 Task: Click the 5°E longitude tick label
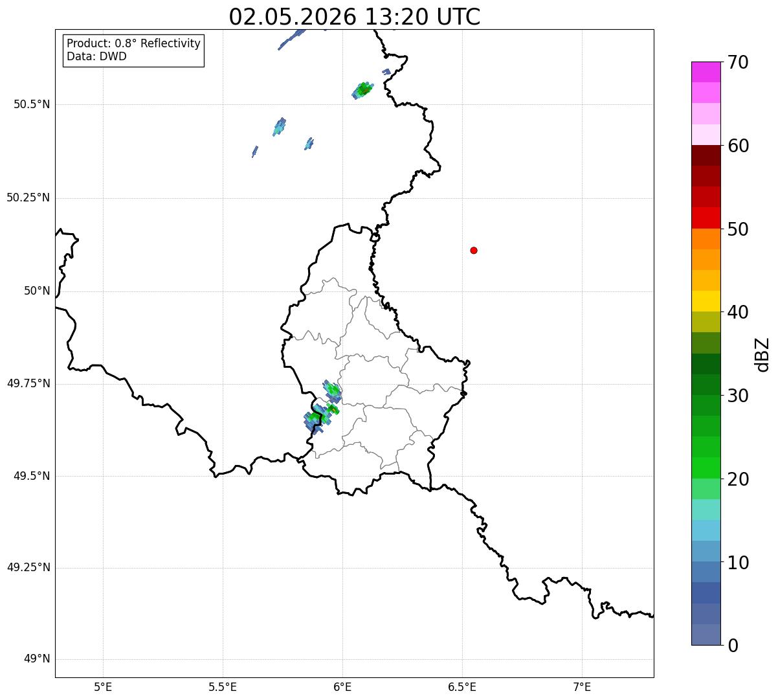tap(103, 686)
